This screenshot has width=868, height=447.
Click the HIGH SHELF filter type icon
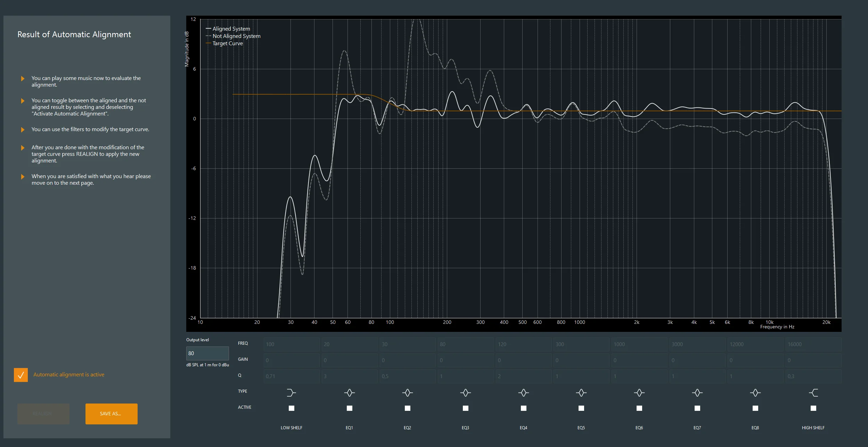(x=813, y=393)
